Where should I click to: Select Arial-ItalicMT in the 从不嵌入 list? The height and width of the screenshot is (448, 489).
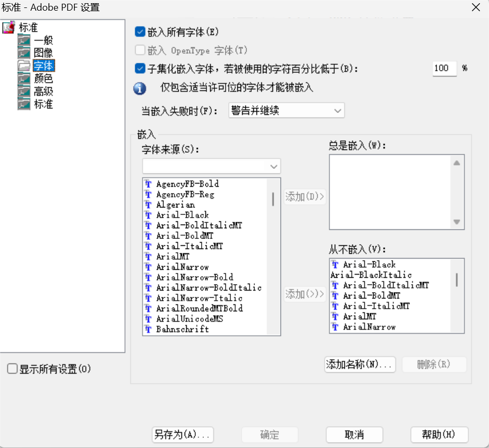pos(376,306)
